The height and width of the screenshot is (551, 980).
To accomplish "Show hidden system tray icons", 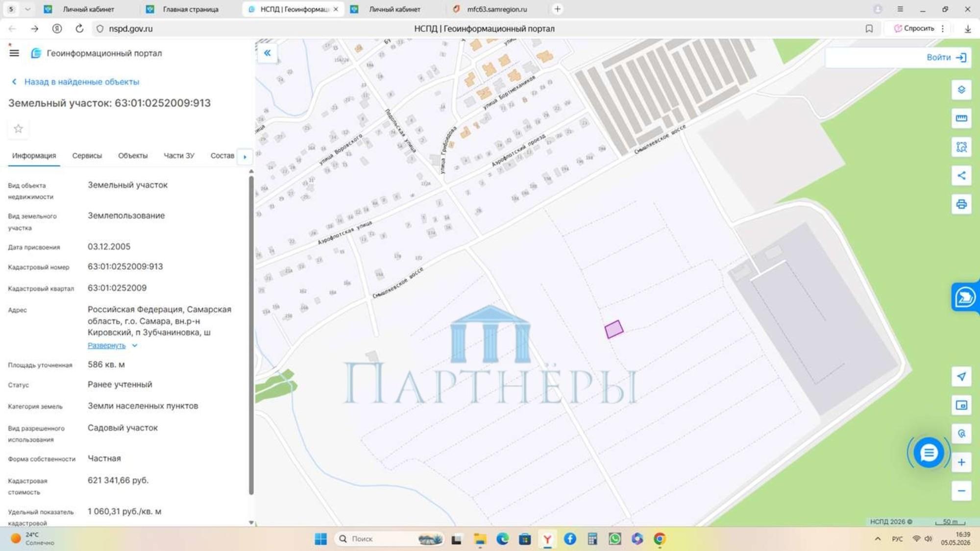I will (877, 539).
